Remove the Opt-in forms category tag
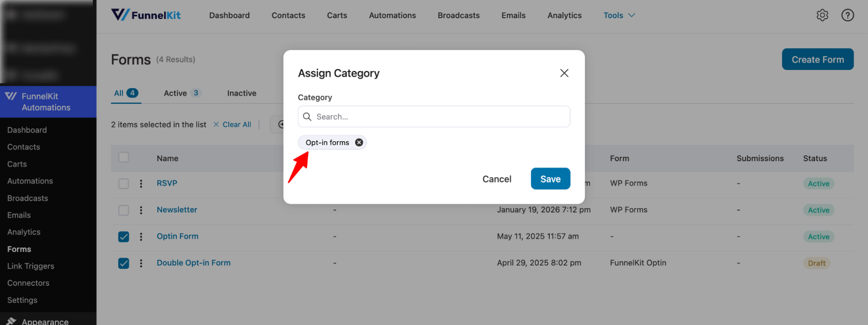 point(359,142)
